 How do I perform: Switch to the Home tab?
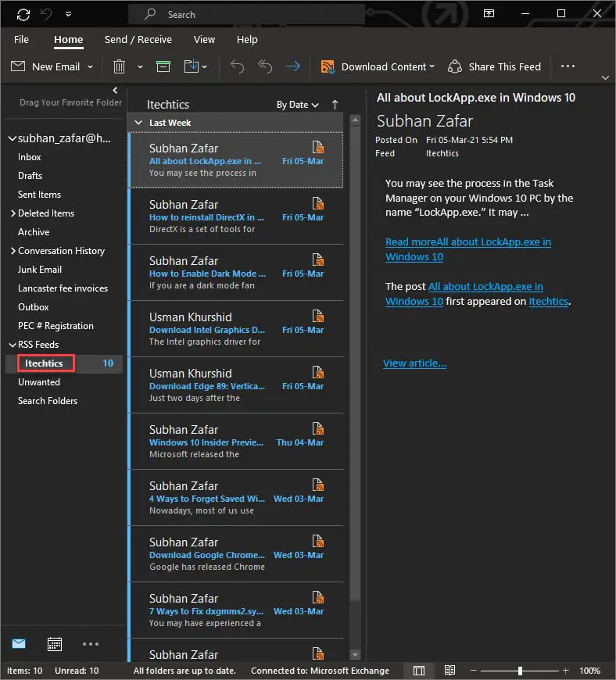click(69, 39)
